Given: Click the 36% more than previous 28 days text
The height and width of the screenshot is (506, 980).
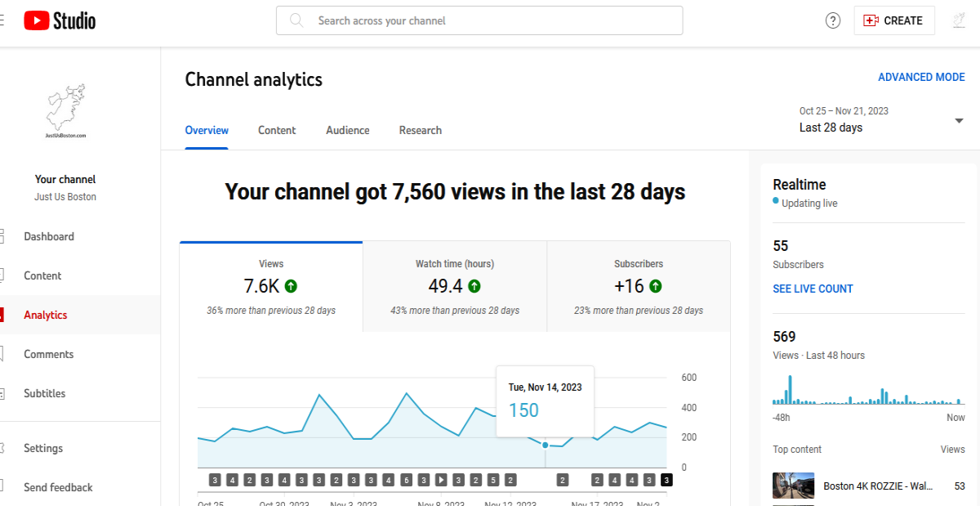Looking at the screenshot, I should pos(271,311).
